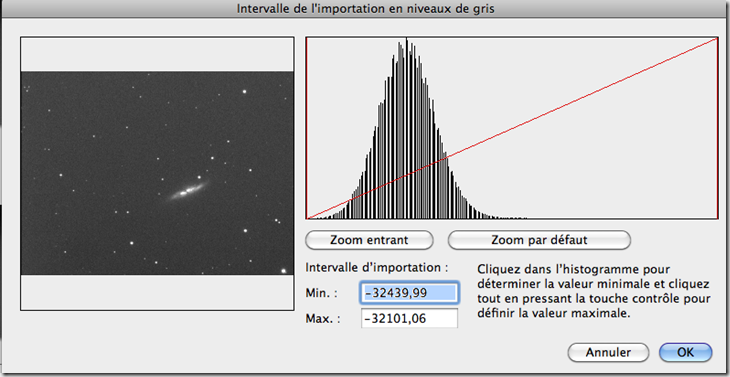Click the intersection of red line and histogram right slope
This screenshot has height=377, width=730.
[446, 158]
